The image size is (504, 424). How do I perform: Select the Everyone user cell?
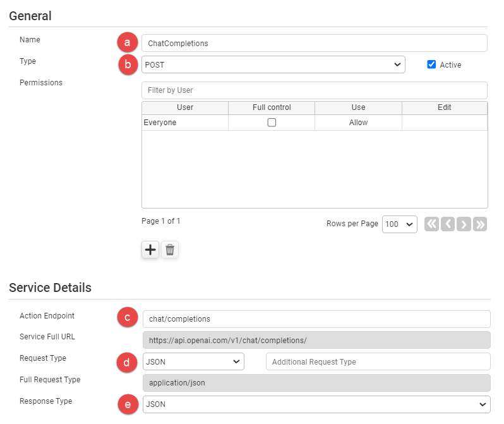[185, 123]
